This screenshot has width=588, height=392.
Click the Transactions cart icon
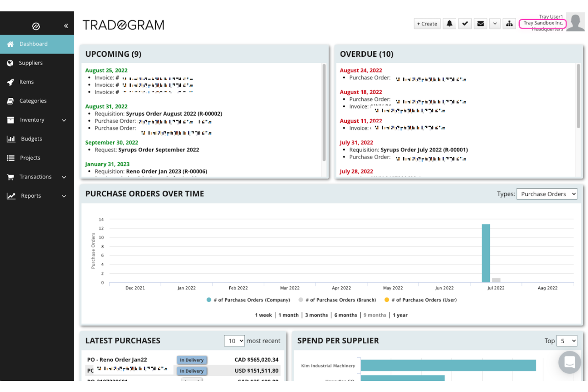click(x=10, y=177)
